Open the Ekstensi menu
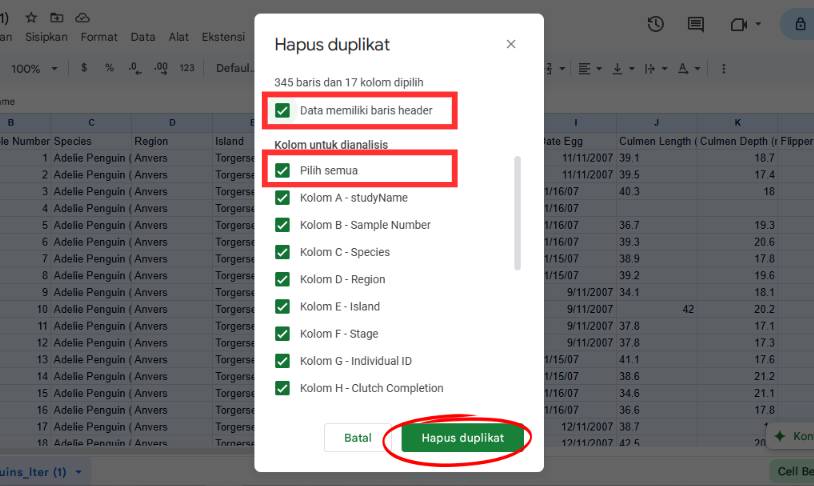 pyautogui.click(x=223, y=37)
